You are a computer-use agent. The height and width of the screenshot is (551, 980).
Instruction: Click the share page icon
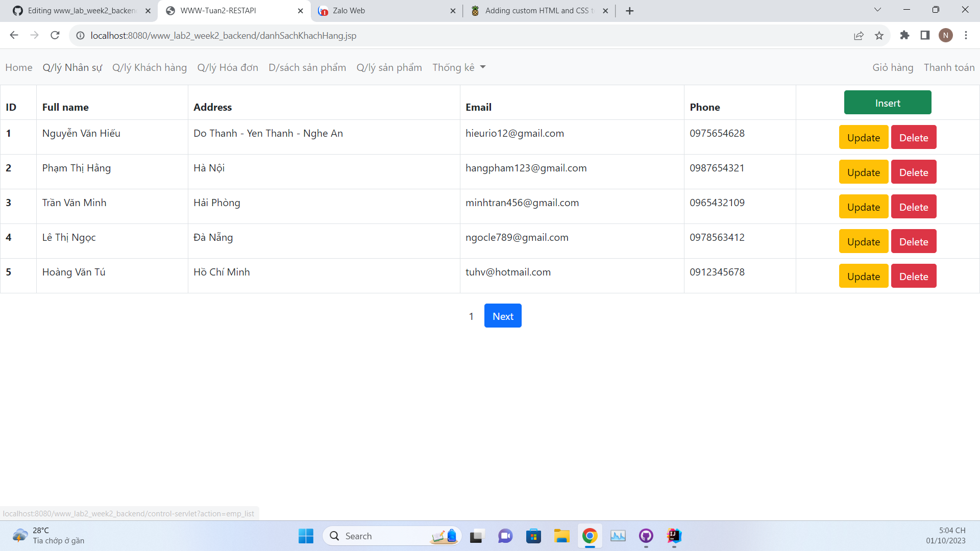[860, 35]
